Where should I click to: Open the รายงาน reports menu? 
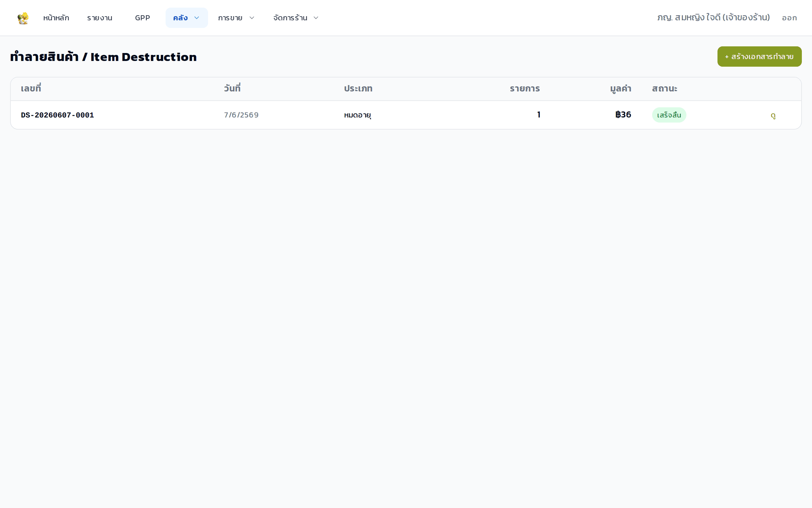tap(100, 18)
